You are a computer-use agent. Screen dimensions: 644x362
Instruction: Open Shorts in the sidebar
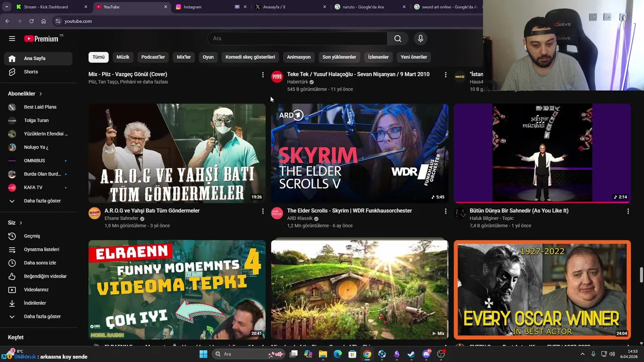(x=38, y=72)
